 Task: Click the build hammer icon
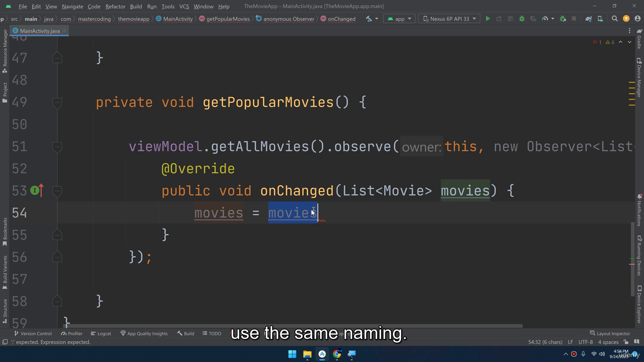click(x=369, y=19)
